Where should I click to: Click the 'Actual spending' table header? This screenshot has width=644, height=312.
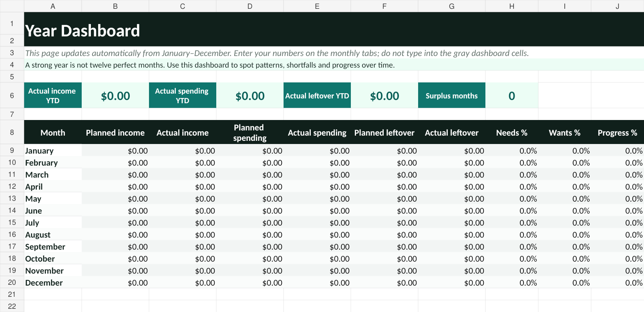[x=317, y=132]
